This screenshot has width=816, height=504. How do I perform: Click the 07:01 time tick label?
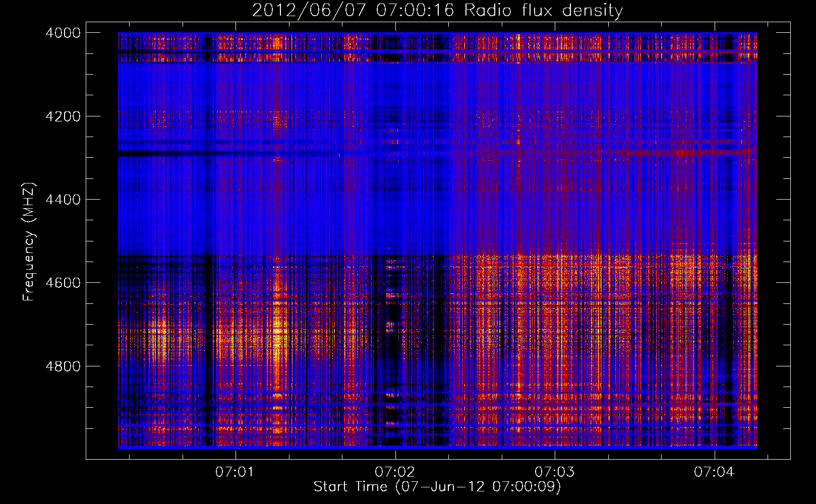click(235, 472)
